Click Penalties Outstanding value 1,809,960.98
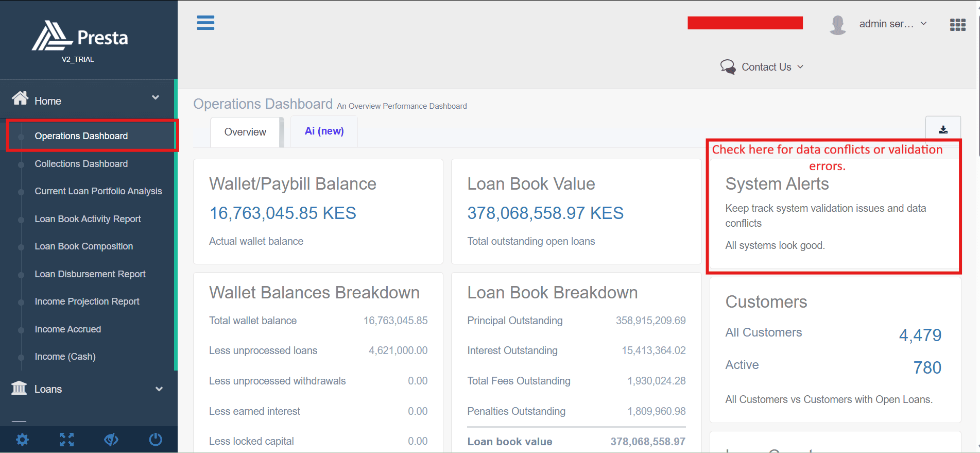 [x=657, y=411]
